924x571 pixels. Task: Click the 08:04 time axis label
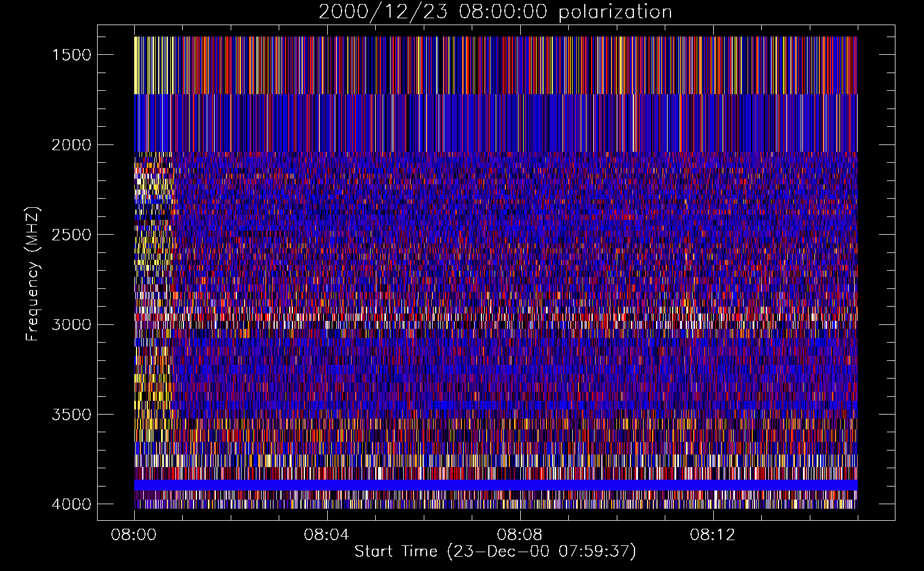pos(327,535)
